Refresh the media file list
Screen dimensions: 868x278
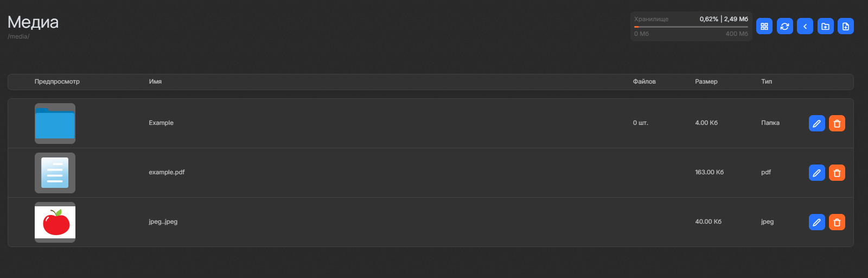coord(784,26)
